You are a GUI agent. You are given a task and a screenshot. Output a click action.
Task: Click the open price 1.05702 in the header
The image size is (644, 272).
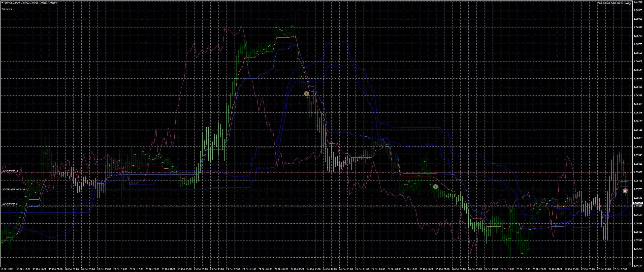point(25,3)
